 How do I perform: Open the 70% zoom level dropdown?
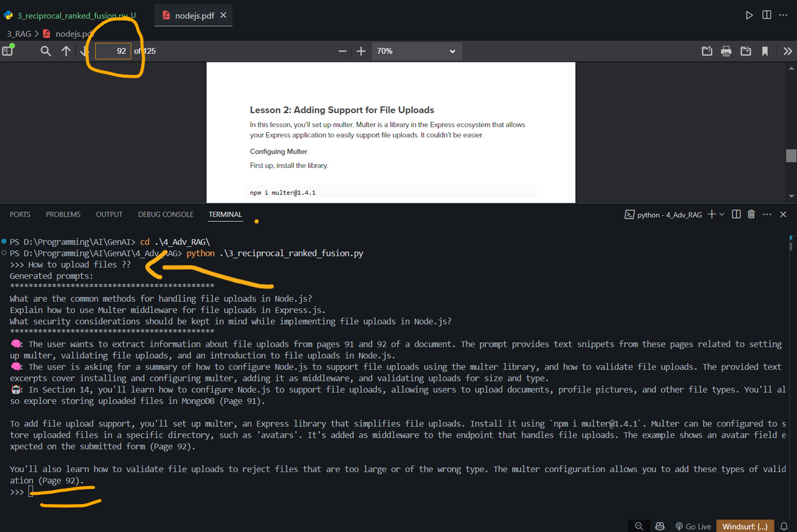point(416,51)
